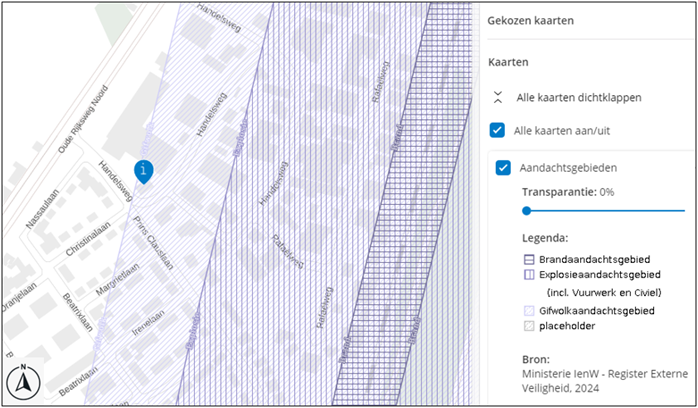
Task: Click 'Alle kaarten dichtklappen' label
Action: click(579, 97)
